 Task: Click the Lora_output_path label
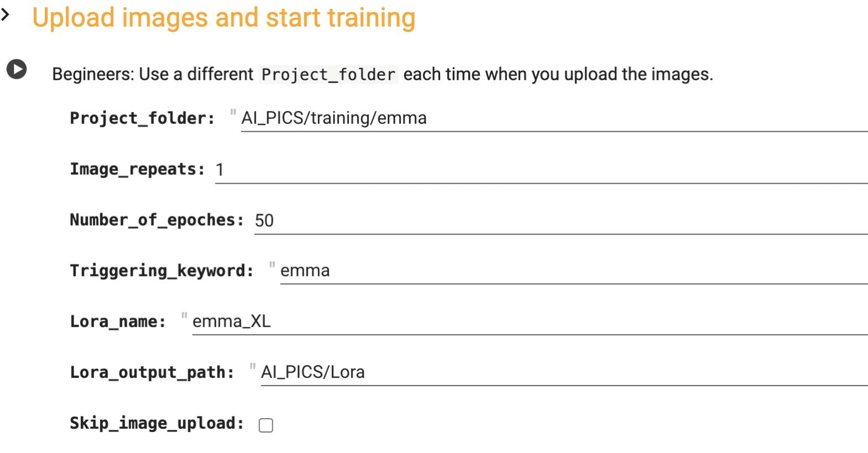(x=152, y=373)
